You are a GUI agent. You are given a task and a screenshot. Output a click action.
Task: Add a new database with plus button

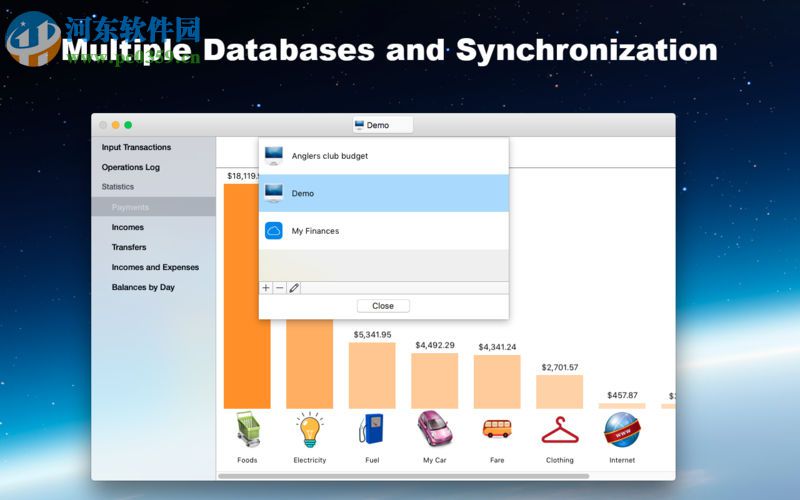[266, 288]
